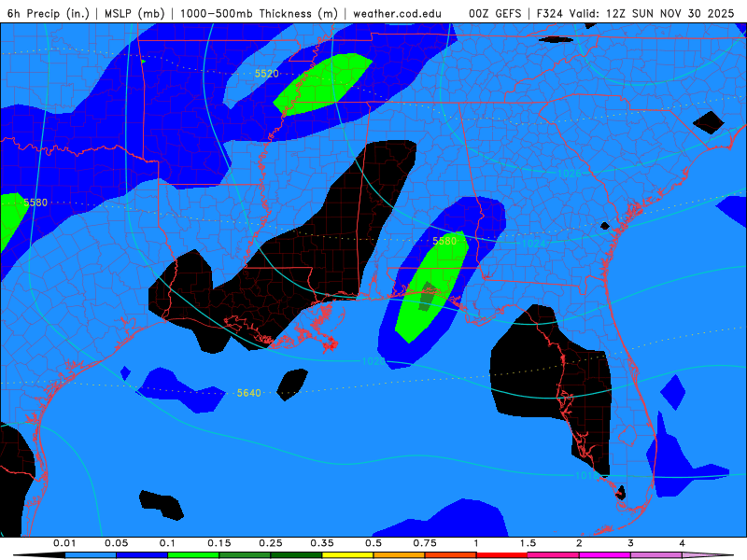
Task: Click the lavender arrow above 4 inches
Action: click(x=709, y=555)
